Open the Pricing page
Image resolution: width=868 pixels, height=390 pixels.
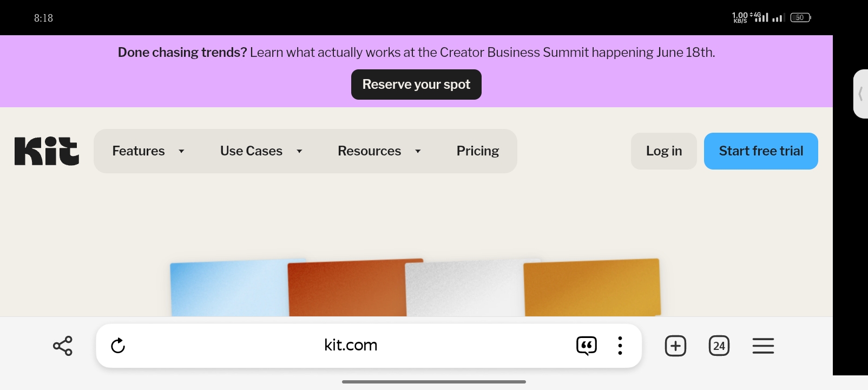click(x=477, y=151)
